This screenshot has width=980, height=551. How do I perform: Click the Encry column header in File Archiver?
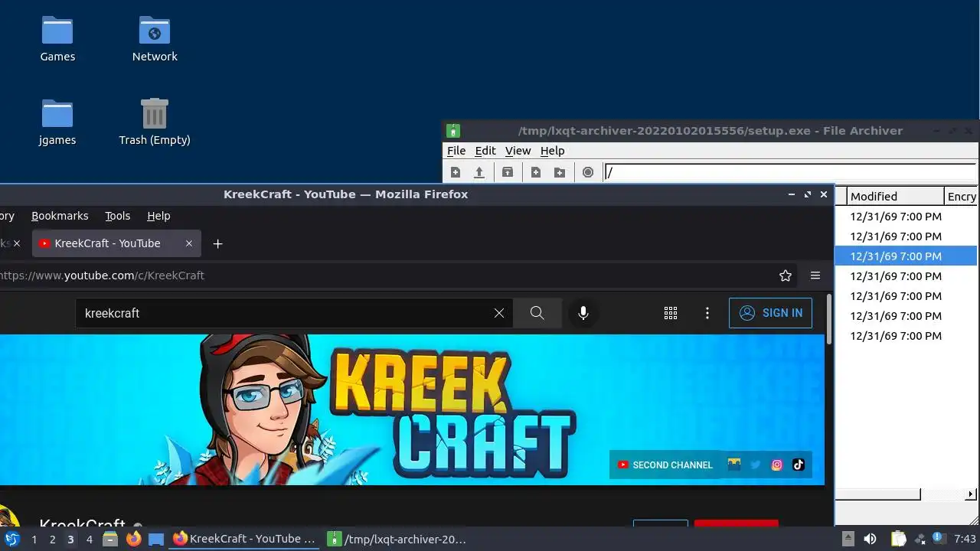(x=962, y=197)
